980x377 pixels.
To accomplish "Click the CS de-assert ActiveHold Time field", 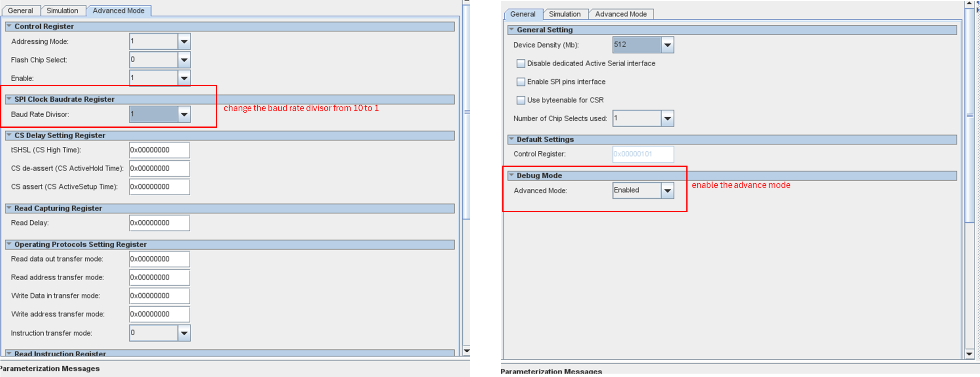I will (x=160, y=169).
